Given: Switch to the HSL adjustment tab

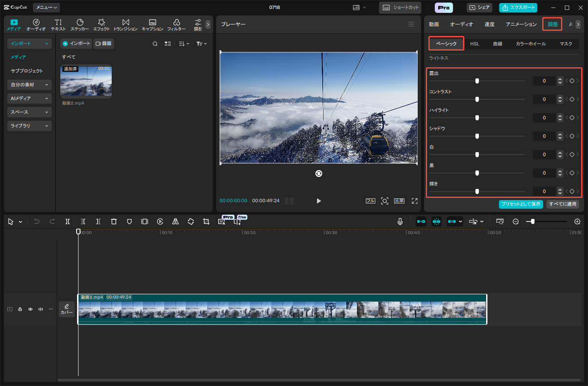Looking at the screenshot, I should [475, 44].
